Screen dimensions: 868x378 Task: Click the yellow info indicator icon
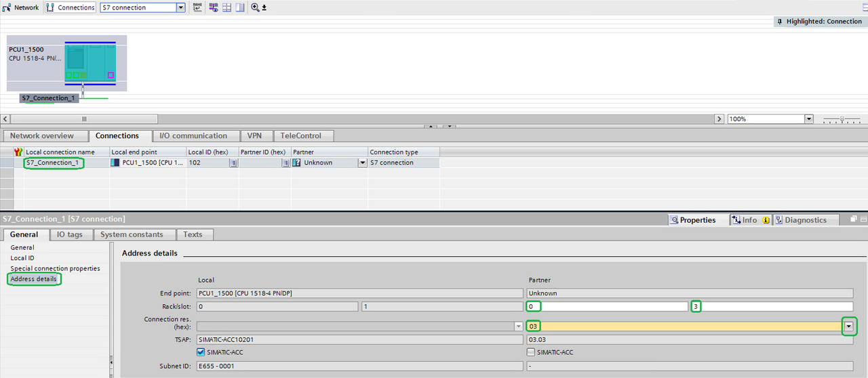[x=766, y=220]
